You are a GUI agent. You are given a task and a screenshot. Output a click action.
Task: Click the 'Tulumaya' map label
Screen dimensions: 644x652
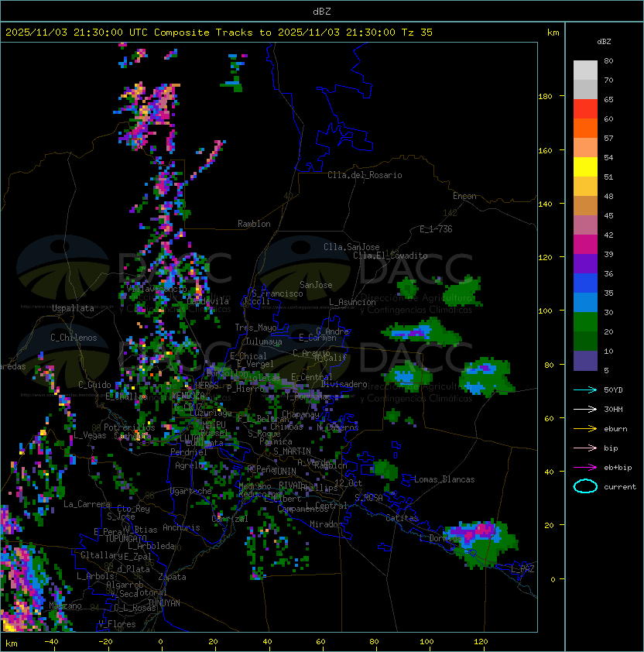(x=264, y=341)
